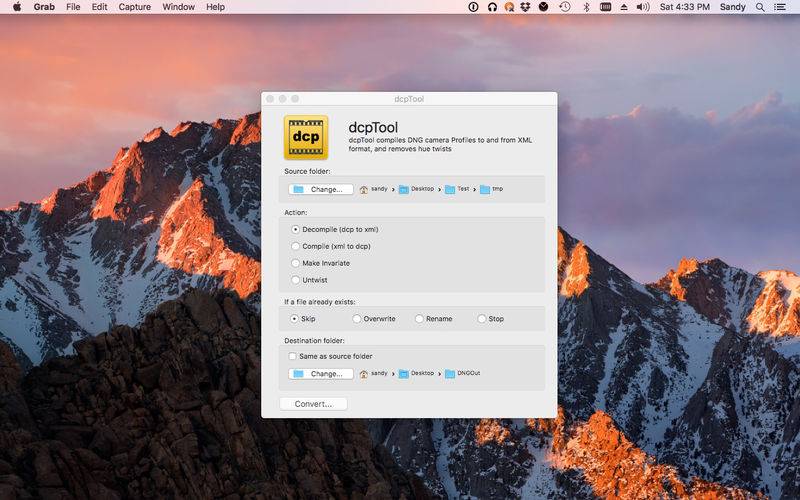Viewport: 800px width, 500px height.
Task: Open the Apple menu
Action: [17, 7]
